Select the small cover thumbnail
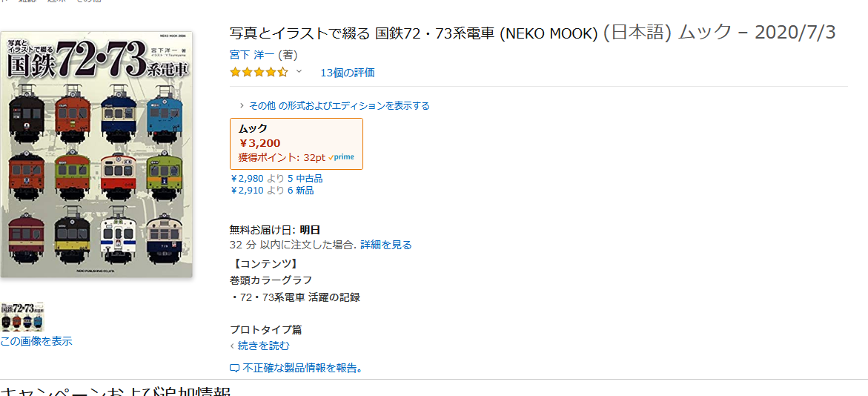The width and height of the screenshot is (868, 396). pos(22,317)
